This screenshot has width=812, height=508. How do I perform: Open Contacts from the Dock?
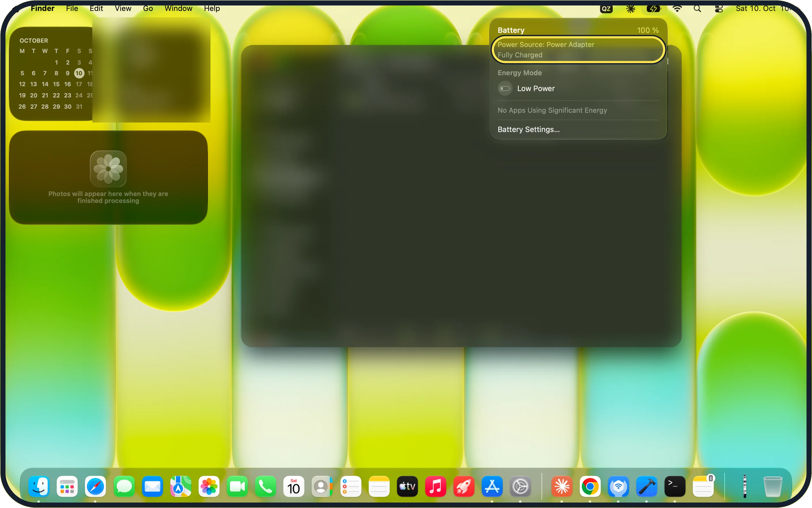coord(322,486)
